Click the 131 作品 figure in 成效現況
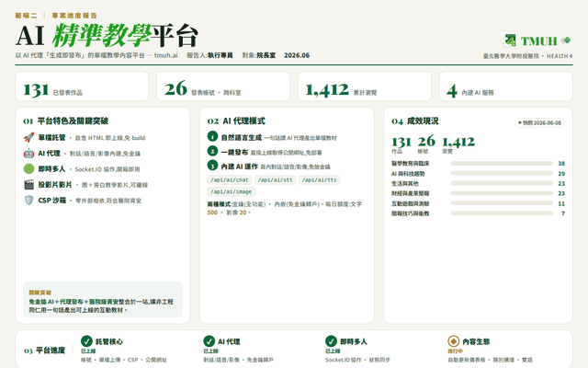This screenshot has height=368, width=588. (x=401, y=144)
